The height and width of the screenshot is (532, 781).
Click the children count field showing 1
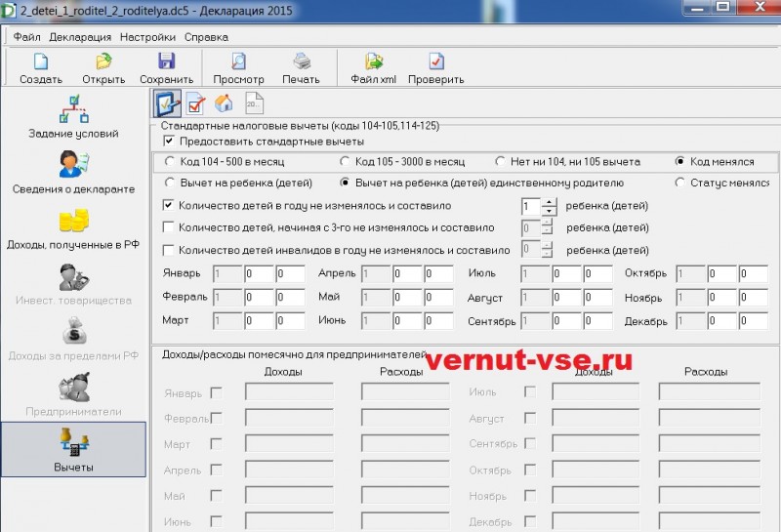pyautogui.click(x=531, y=206)
